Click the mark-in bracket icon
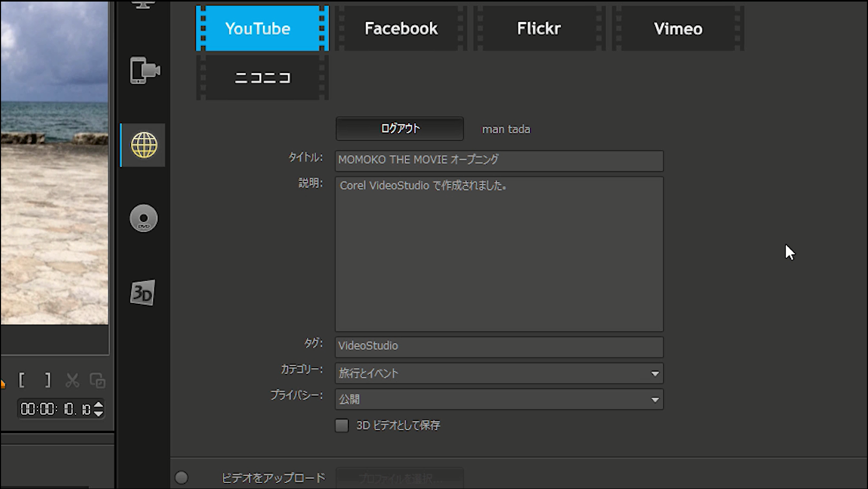Viewport: 868px width, 489px height. click(x=22, y=380)
